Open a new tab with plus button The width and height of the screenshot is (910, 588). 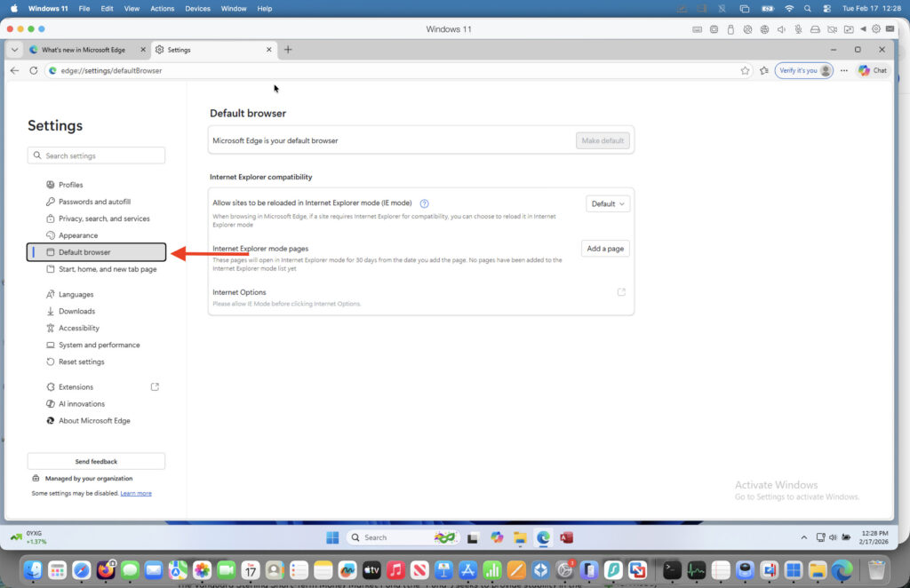pos(288,50)
